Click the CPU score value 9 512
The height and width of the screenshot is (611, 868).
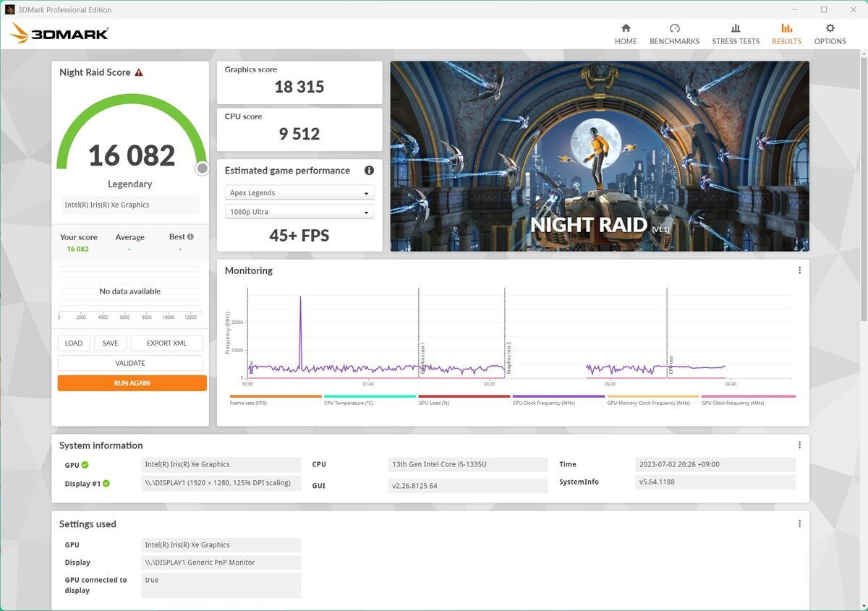pos(299,134)
